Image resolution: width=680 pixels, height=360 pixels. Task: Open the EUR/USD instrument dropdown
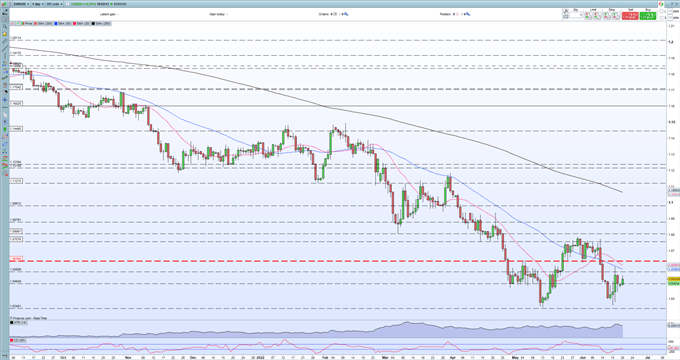[21, 4]
